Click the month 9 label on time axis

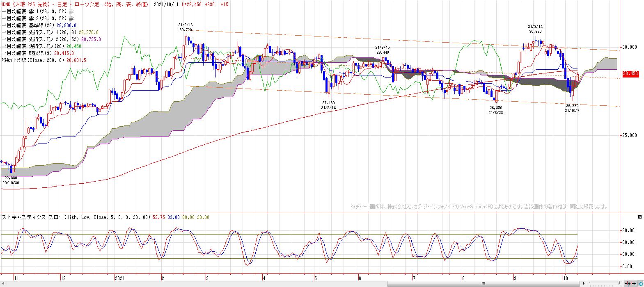(x=515, y=277)
